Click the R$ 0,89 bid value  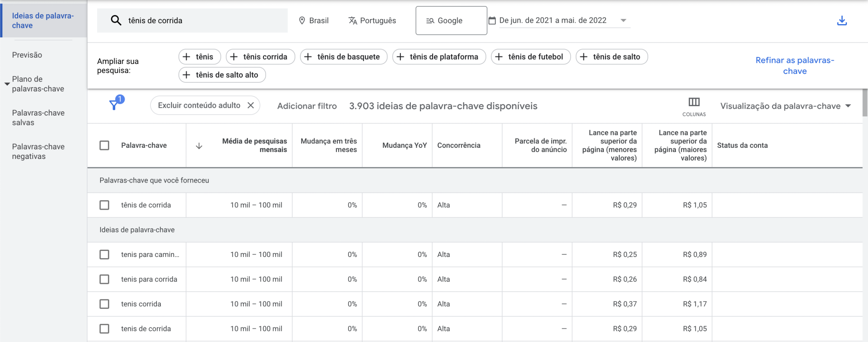pyautogui.click(x=694, y=254)
